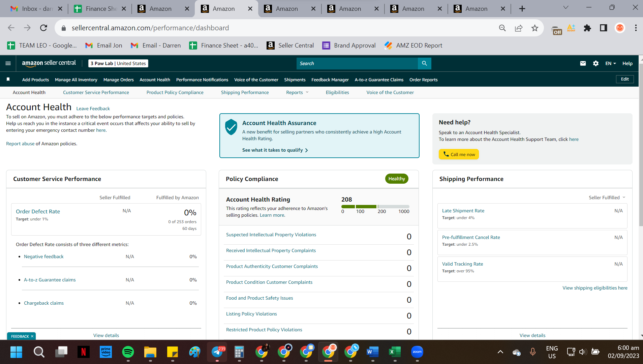Bookmark this page with the star icon
Viewport: 643px width, 364px height.
[x=534, y=28]
